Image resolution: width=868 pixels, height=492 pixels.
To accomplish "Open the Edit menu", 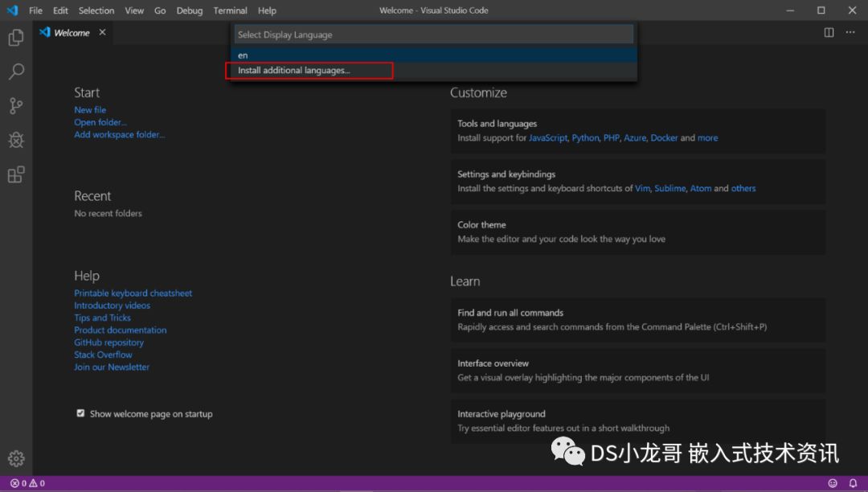I will point(60,10).
